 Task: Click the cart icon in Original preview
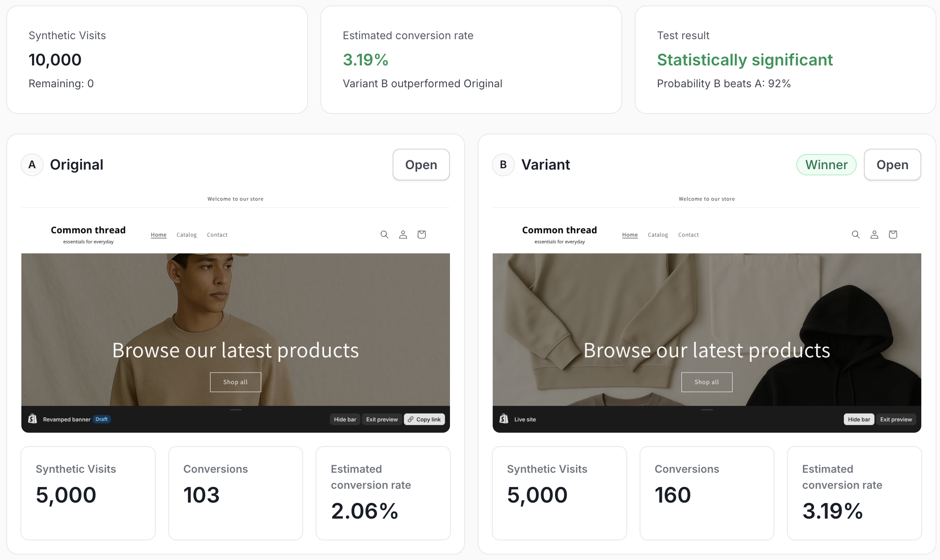[421, 234]
